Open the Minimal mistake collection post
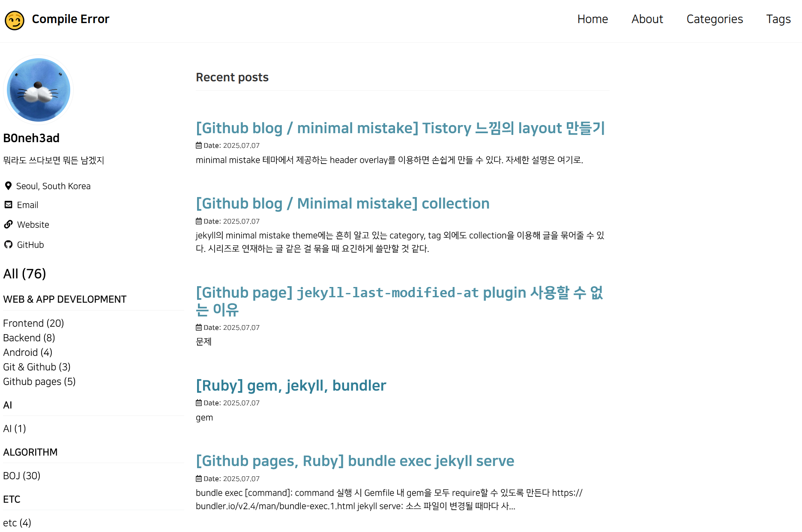The image size is (802, 532). (x=343, y=203)
